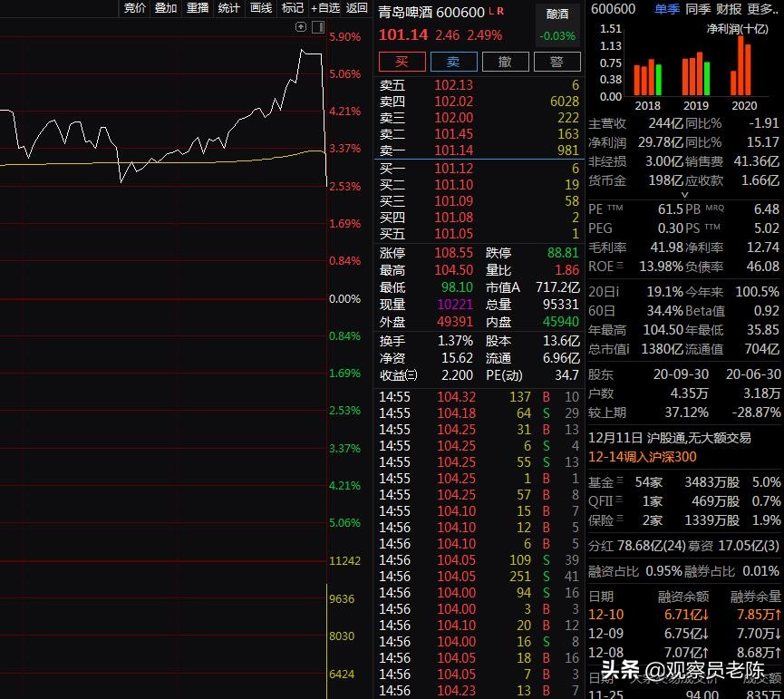Viewport: 784px width, 699px height.
Task: Click the 20-09-30 shareholder date column
Action: (x=681, y=374)
